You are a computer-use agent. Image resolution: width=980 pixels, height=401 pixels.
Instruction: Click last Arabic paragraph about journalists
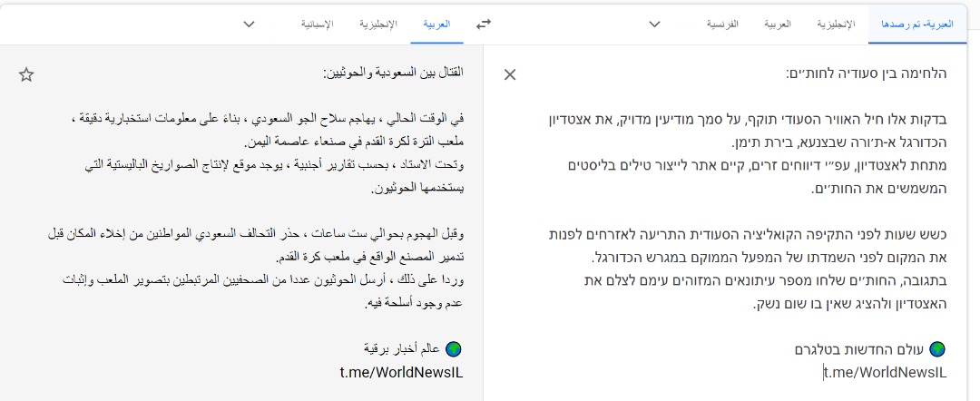point(263,292)
